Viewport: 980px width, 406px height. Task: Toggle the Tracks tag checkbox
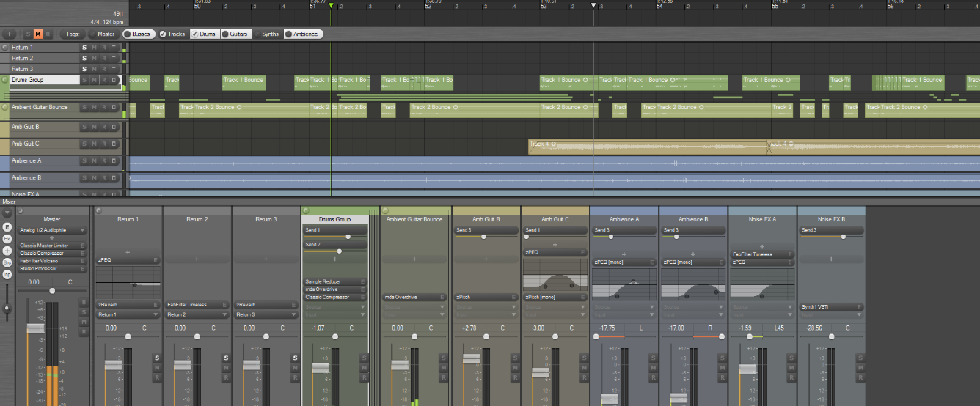tap(173, 34)
